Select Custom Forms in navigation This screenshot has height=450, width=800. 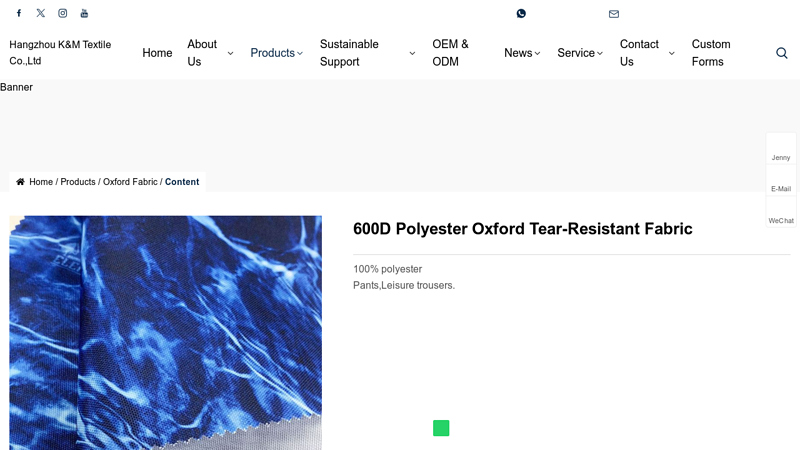pos(711,53)
